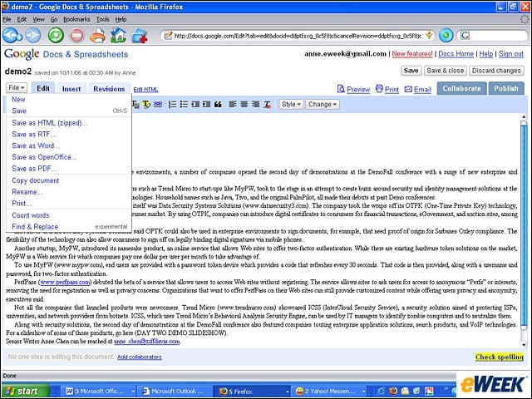Select Save as RTF

click(68, 135)
